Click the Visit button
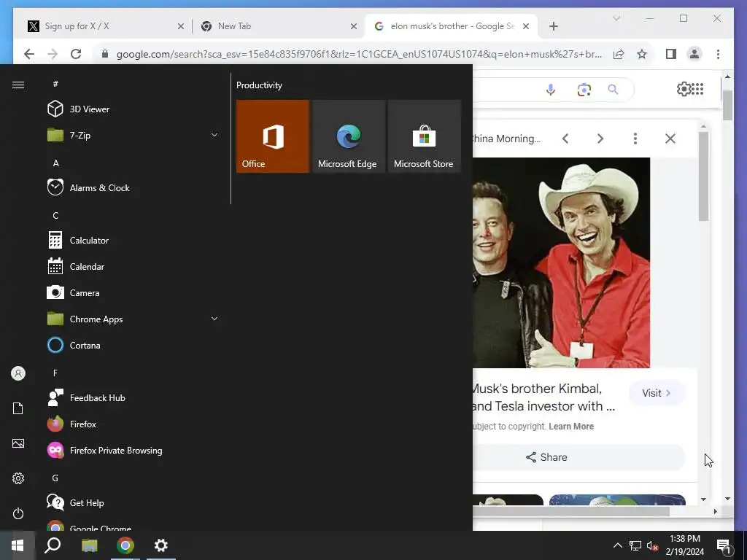This screenshot has width=747, height=560. tap(657, 393)
